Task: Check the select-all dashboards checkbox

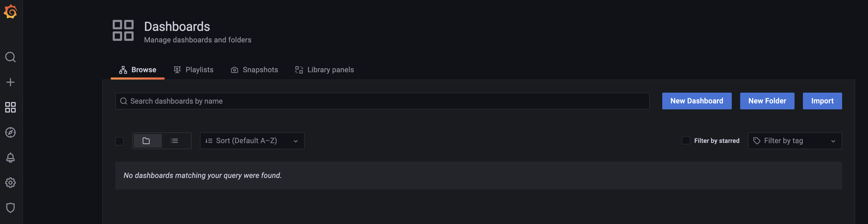Action: (119, 141)
